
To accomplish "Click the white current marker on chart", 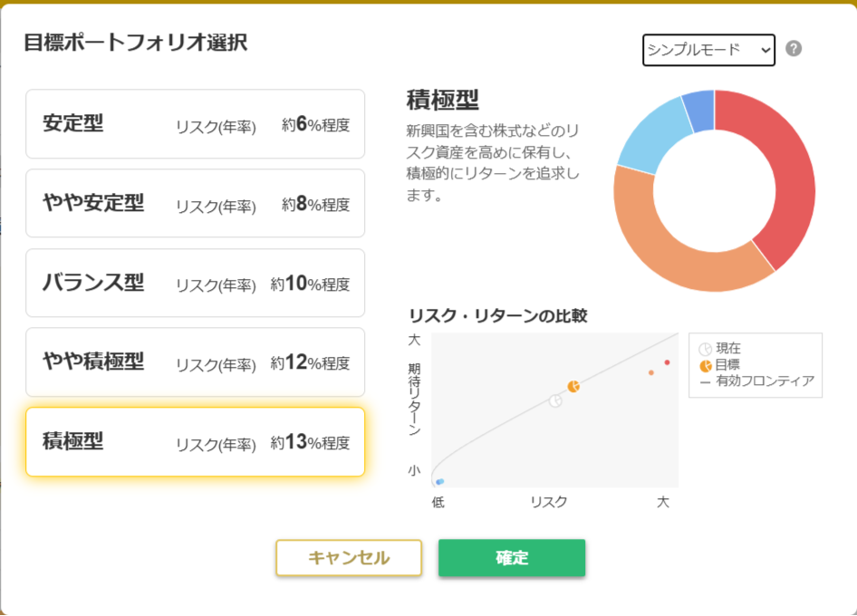I will click(555, 401).
